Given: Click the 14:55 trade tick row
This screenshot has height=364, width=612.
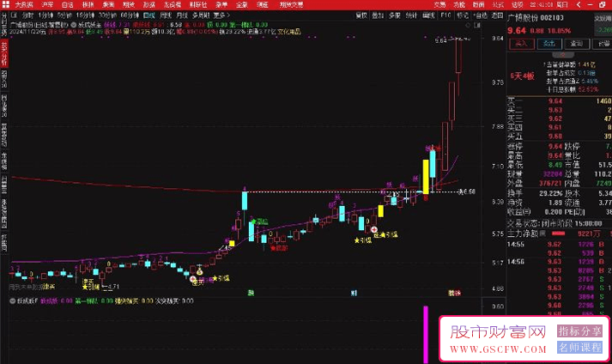Looking at the screenshot, I should pyautogui.click(x=559, y=245).
